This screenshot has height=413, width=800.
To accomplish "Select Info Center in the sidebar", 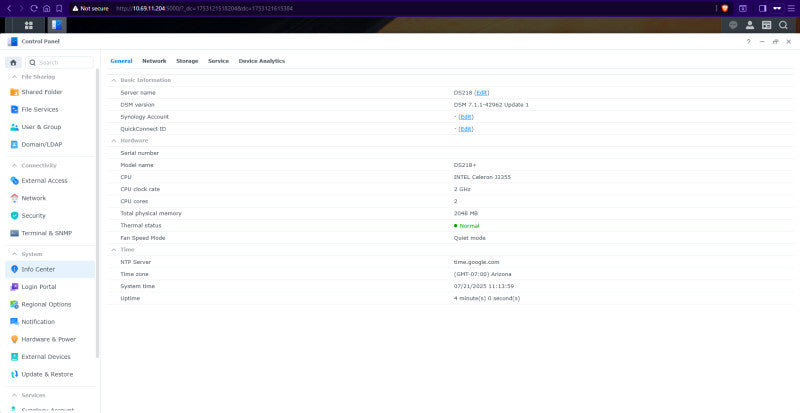I will click(x=50, y=269).
